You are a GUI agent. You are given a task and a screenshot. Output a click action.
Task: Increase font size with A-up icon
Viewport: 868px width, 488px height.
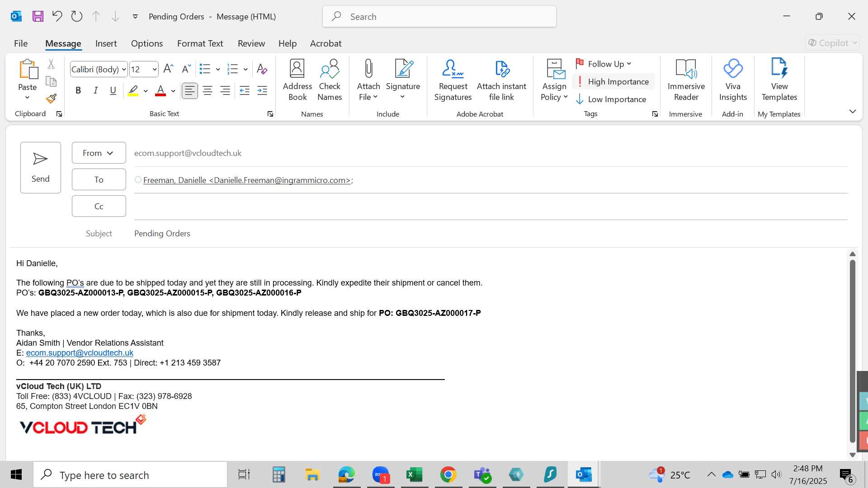point(168,69)
